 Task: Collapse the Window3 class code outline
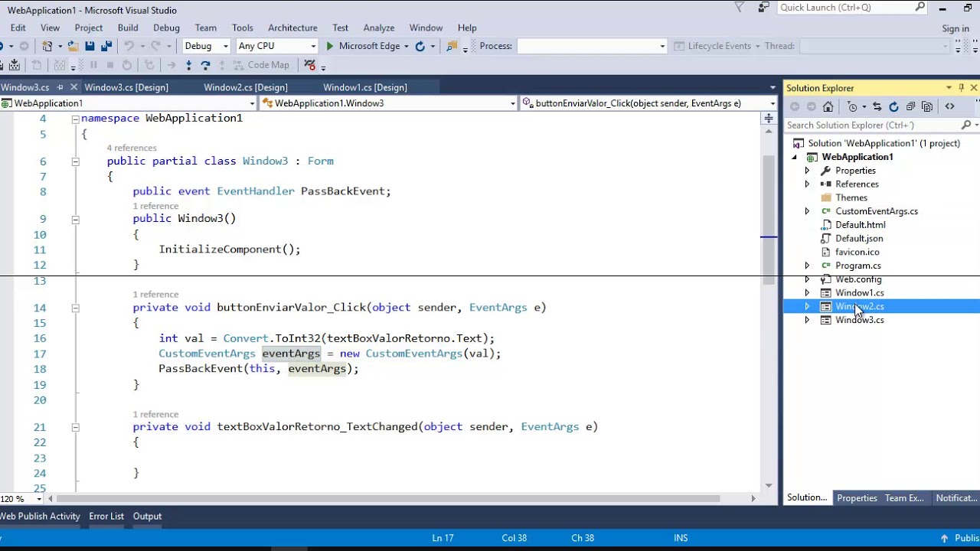pyautogui.click(x=75, y=161)
